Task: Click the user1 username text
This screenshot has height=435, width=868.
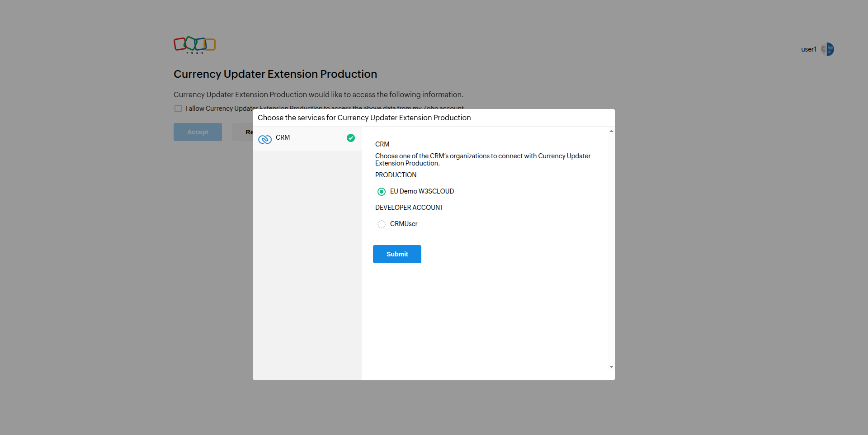Action: (808, 49)
